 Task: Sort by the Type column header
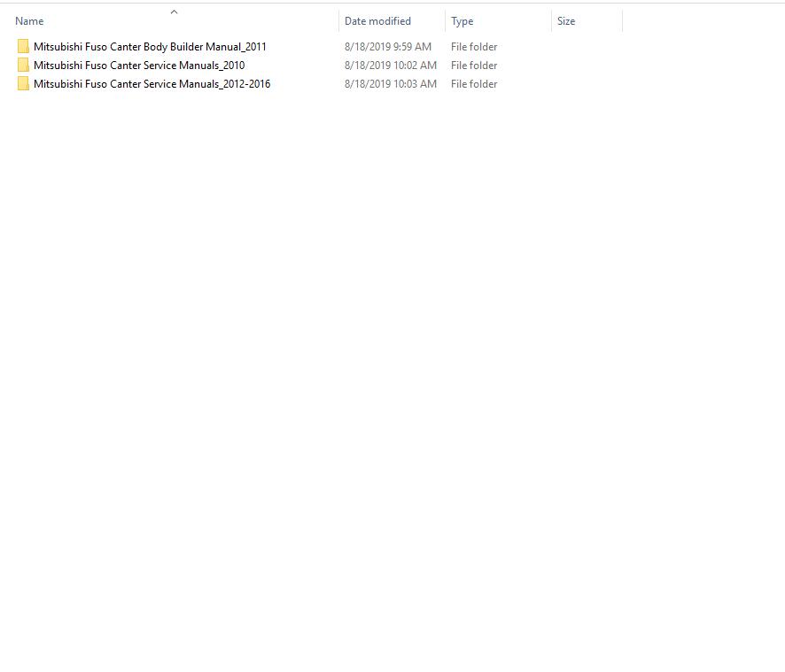point(462,21)
